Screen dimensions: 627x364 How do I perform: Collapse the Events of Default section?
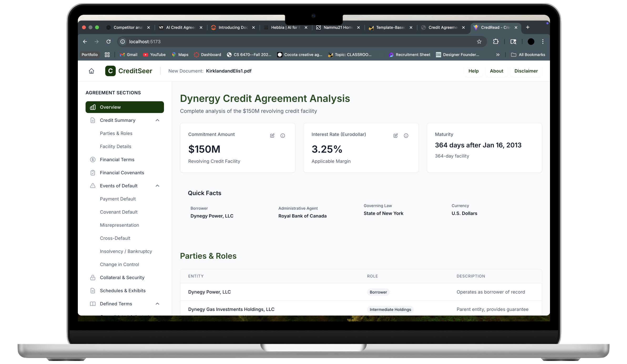[157, 186]
